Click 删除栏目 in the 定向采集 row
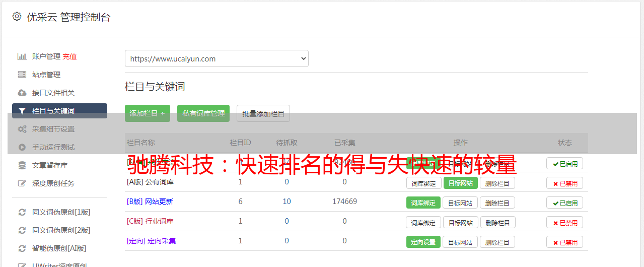This screenshot has height=267, width=644. 497,242
